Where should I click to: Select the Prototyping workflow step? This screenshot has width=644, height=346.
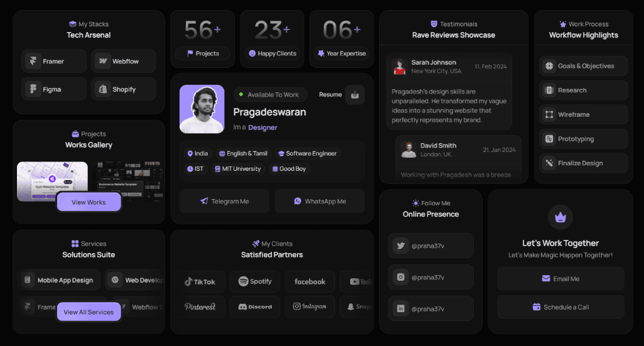pyautogui.click(x=583, y=139)
